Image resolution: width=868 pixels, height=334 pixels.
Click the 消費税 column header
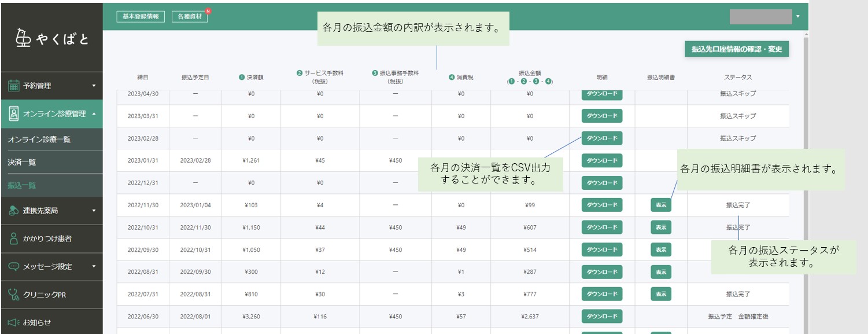[x=461, y=77]
